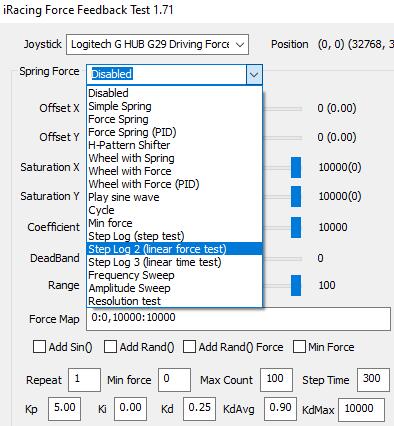The height and width of the screenshot is (426, 394).
Task: Click the Range value 100
Action: 327,285
